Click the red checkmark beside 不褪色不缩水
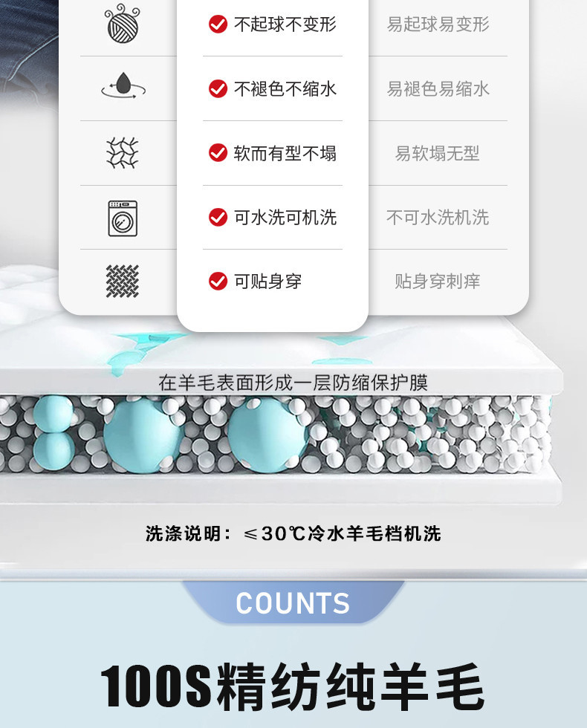This screenshot has height=728, width=587. [x=218, y=88]
